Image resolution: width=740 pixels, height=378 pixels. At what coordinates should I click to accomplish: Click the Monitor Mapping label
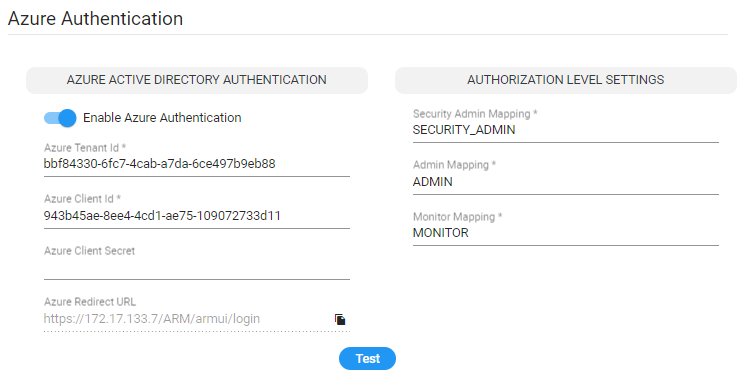(x=457, y=217)
